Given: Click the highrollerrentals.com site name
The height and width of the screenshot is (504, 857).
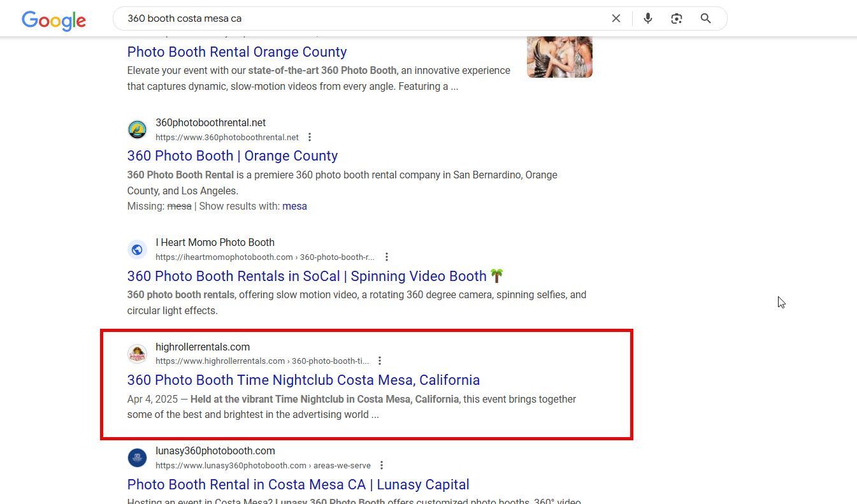Looking at the screenshot, I should [203, 347].
